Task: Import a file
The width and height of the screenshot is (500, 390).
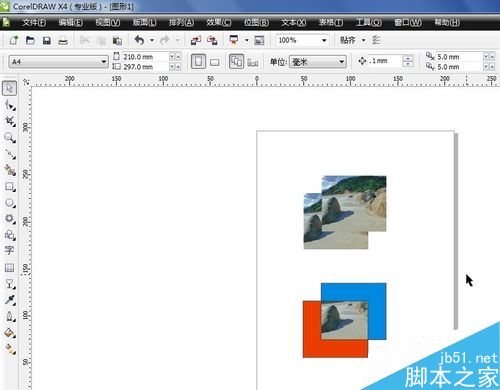Action: [195, 40]
